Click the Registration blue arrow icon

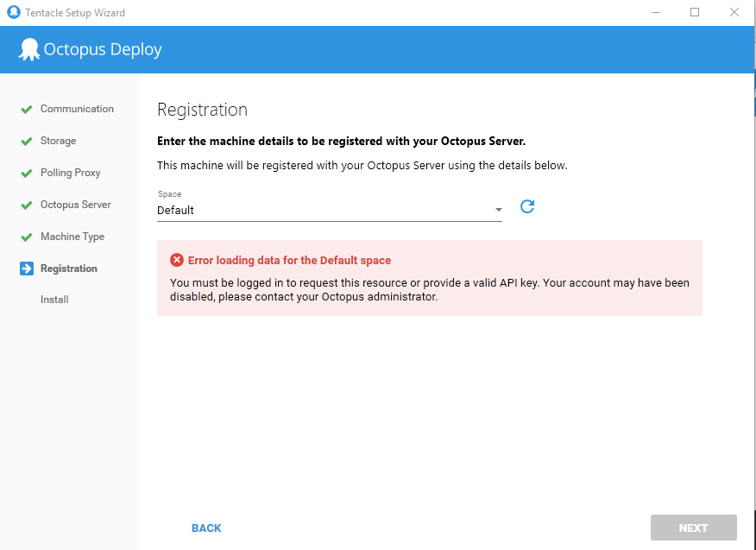click(x=27, y=269)
